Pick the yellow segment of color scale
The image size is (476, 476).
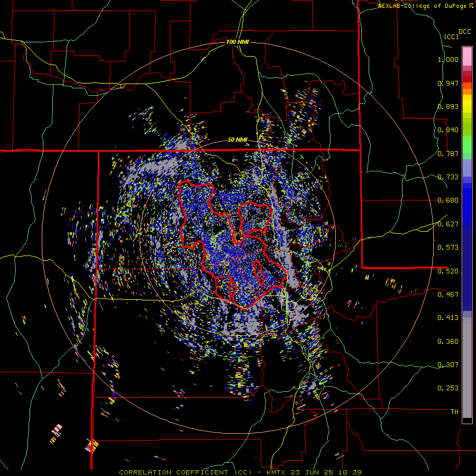[x=467, y=104]
